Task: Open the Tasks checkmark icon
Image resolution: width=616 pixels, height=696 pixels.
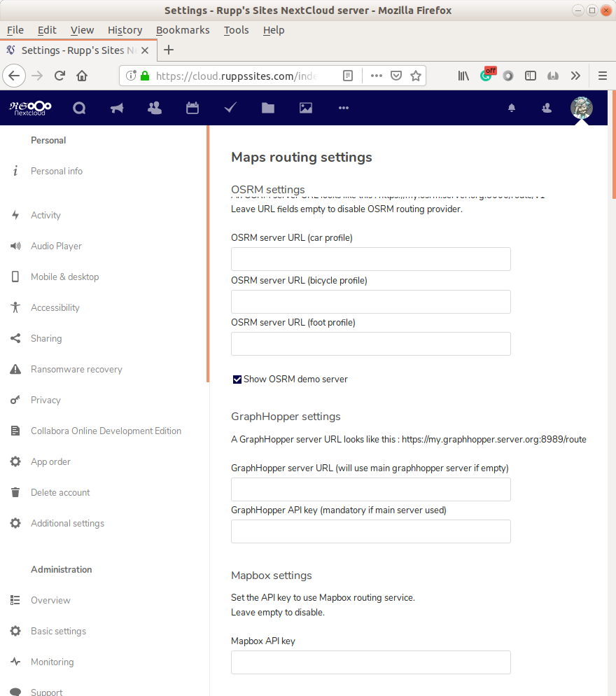Action: 230,107
